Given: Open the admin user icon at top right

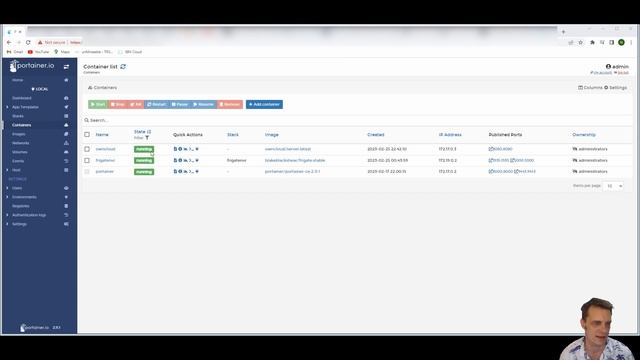Looking at the screenshot, I should click(608, 67).
